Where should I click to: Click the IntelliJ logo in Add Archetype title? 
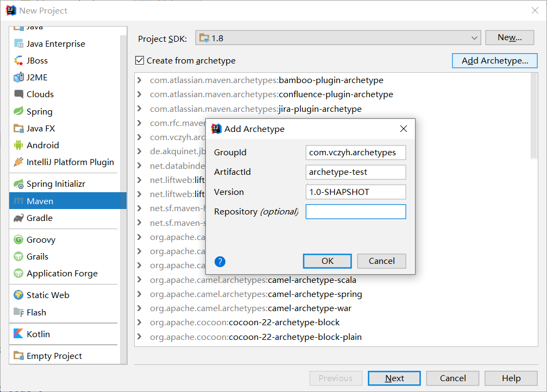click(216, 129)
